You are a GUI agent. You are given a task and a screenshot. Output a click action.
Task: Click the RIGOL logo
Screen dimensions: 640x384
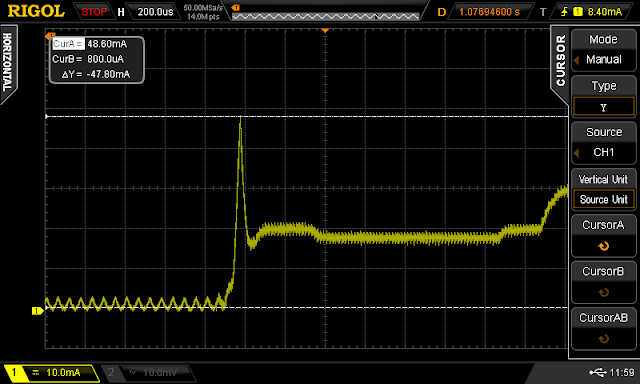(36, 11)
